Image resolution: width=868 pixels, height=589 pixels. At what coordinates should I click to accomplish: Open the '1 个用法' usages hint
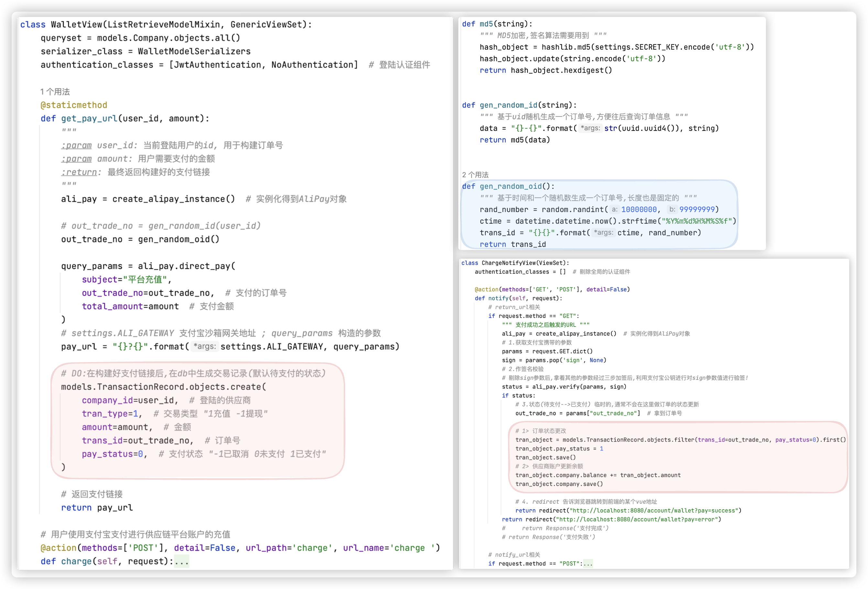tap(55, 92)
